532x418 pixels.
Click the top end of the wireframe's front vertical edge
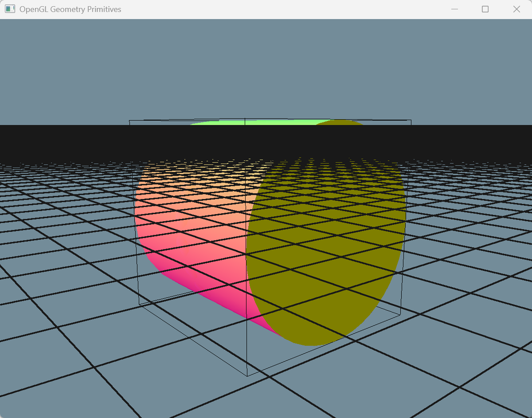point(245,119)
